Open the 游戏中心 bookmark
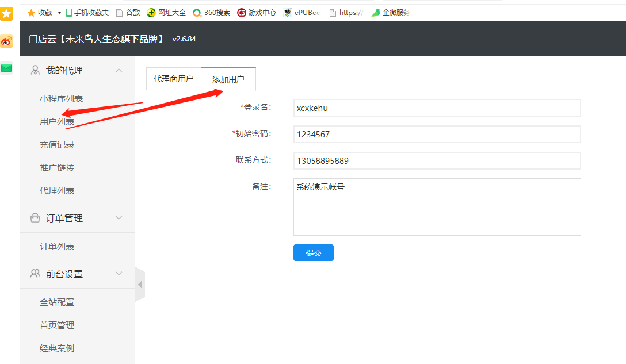Viewport: 626px width, 364px height. point(257,13)
